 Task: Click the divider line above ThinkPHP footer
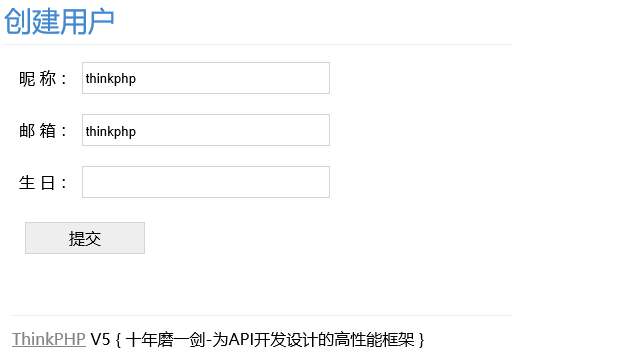pyautogui.click(x=262, y=315)
